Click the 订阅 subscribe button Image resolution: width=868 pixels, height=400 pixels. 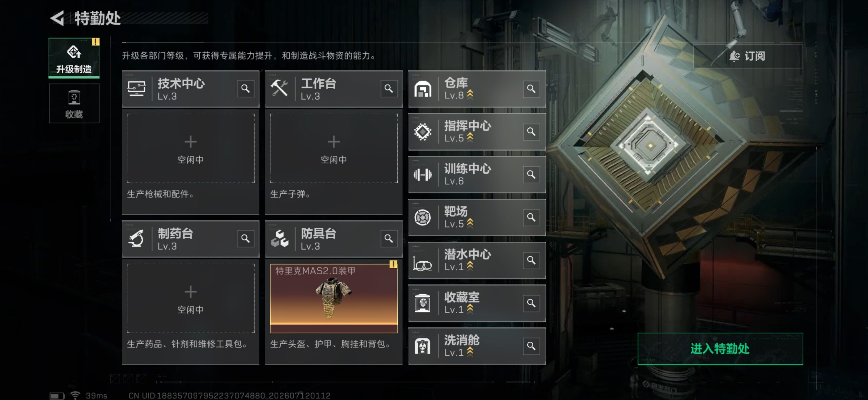[748, 56]
